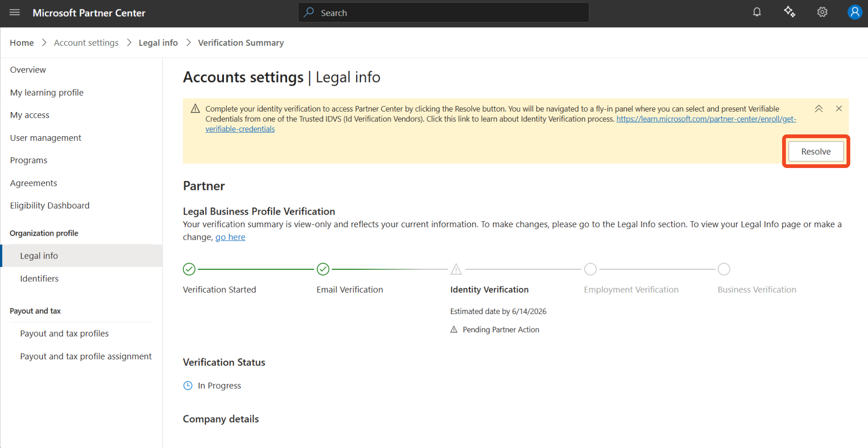Image resolution: width=868 pixels, height=448 pixels.
Task: Click the Verification Status heading
Action: point(224,362)
